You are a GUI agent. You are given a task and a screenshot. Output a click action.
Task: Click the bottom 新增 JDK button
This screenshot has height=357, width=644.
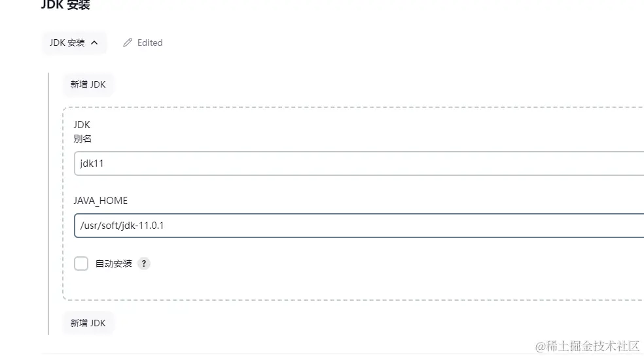click(x=88, y=323)
